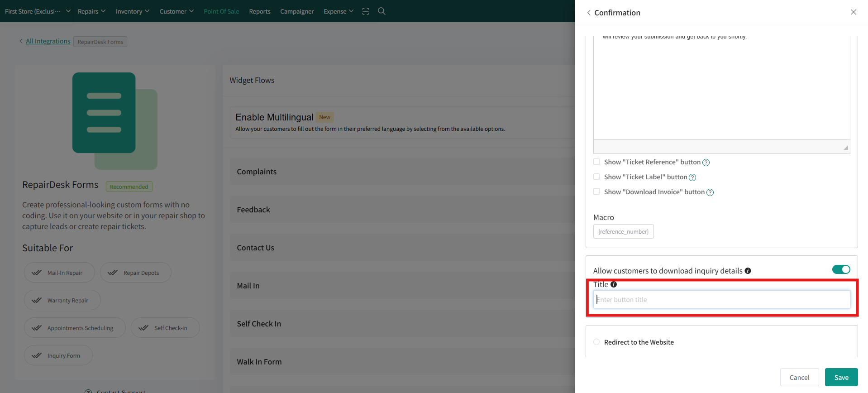Image resolution: width=868 pixels, height=393 pixels.
Task: Click the Recommended badge
Action: [129, 187]
